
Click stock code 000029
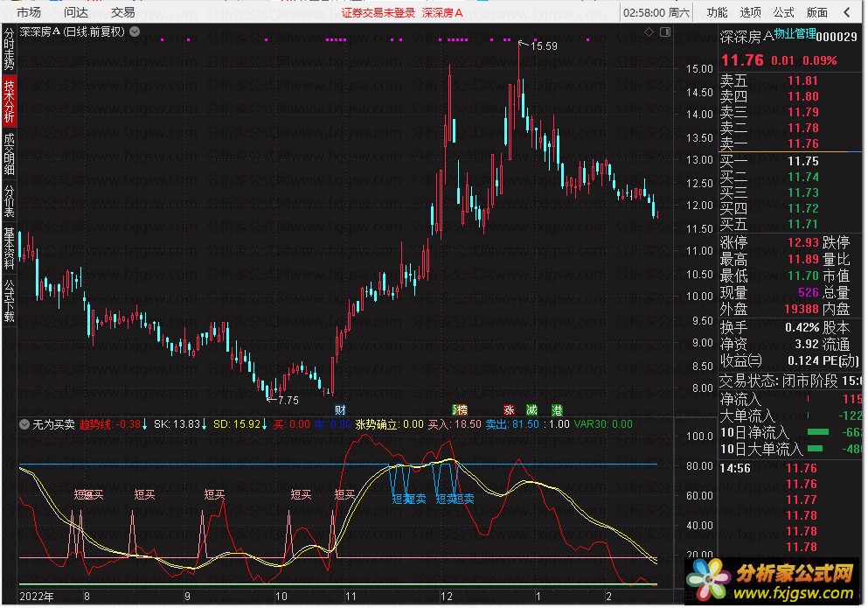click(837, 37)
